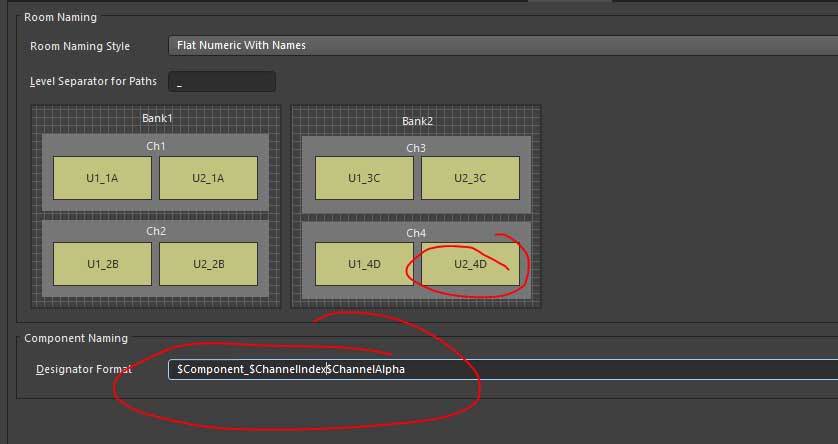838x444 pixels.
Task: Select the U1_3C component in Ch3
Action: click(364, 178)
